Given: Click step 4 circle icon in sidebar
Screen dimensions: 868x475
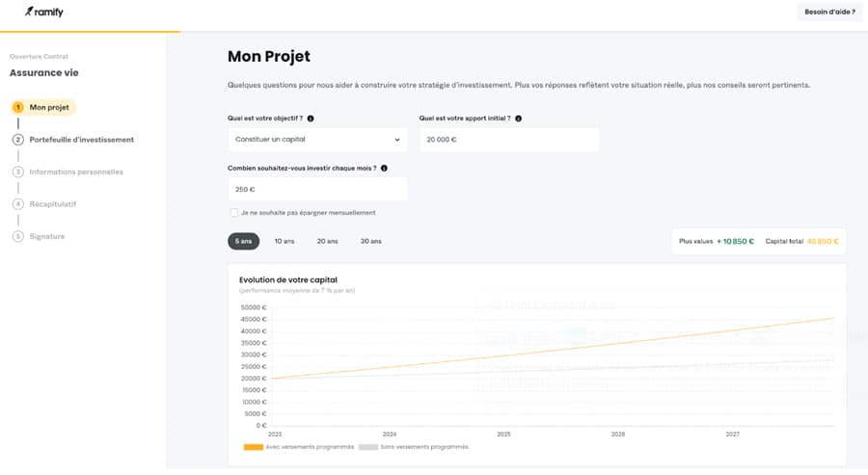Looking at the screenshot, I should [18, 204].
